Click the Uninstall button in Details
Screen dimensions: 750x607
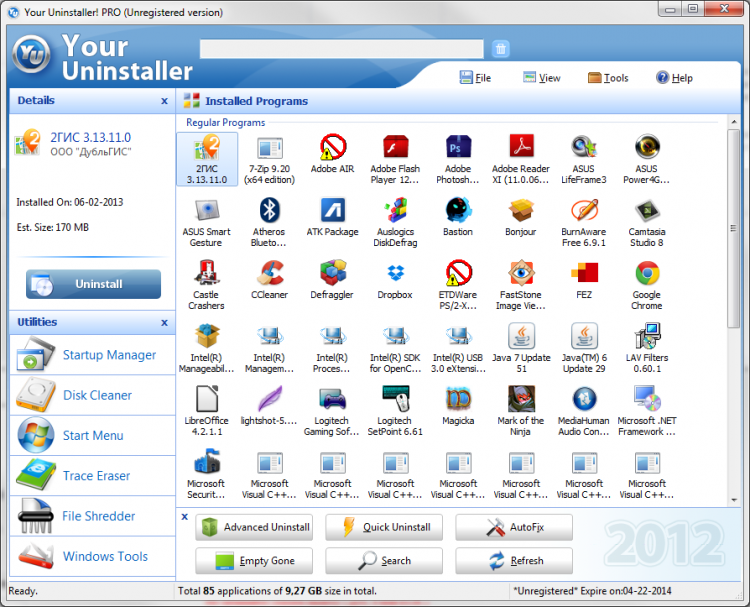(x=93, y=284)
